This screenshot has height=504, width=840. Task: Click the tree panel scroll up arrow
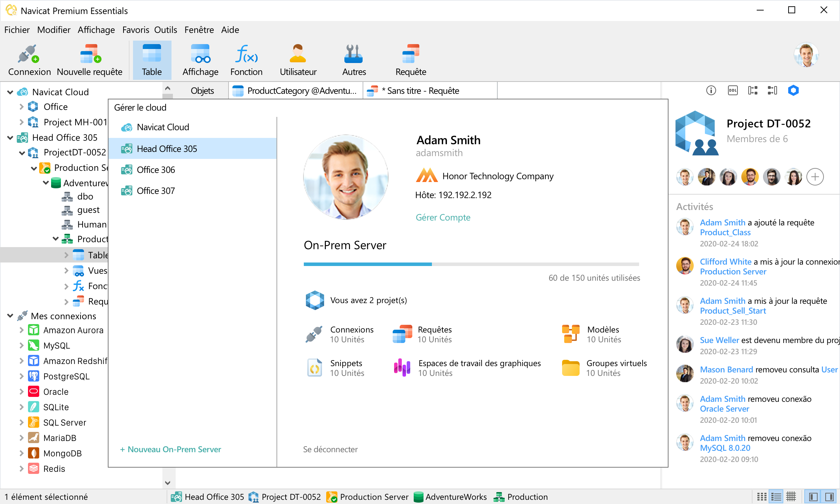click(x=168, y=88)
